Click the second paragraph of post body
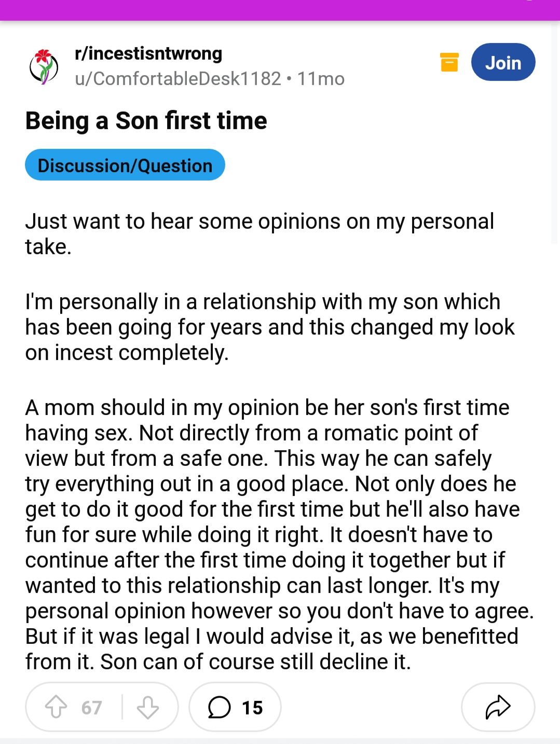The width and height of the screenshot is (560, 744). click(270, 327)
